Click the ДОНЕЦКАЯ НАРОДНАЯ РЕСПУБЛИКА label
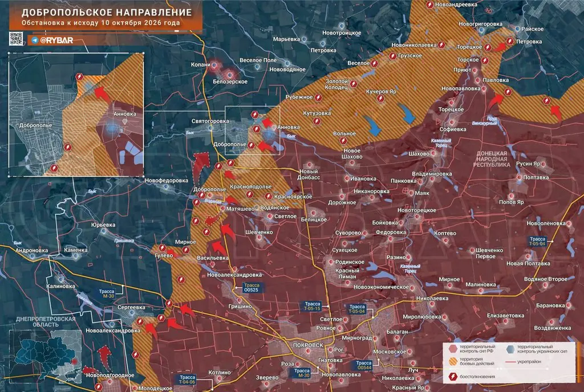The width and height of the screenshot is (584, 392). click(492, 159)
